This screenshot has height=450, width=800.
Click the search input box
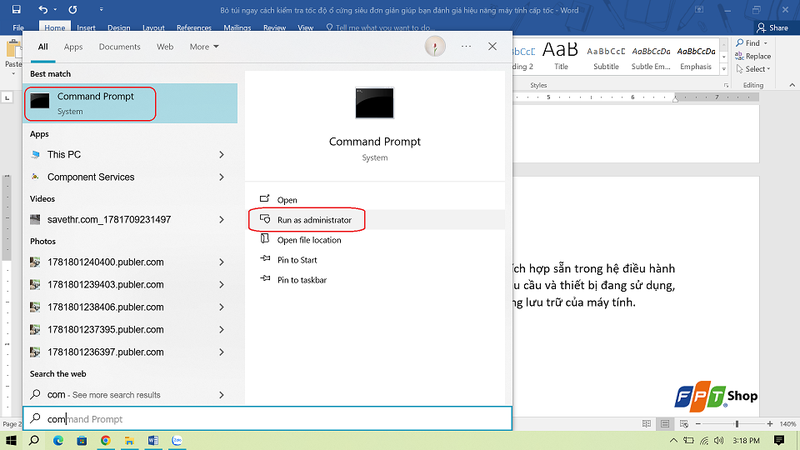(267, 419)
